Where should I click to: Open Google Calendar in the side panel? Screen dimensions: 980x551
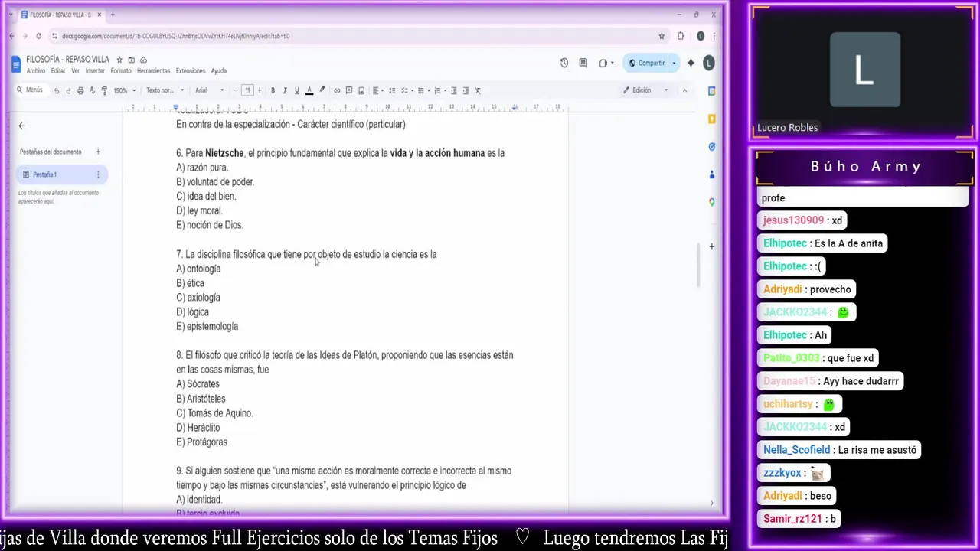pos(712,91)
